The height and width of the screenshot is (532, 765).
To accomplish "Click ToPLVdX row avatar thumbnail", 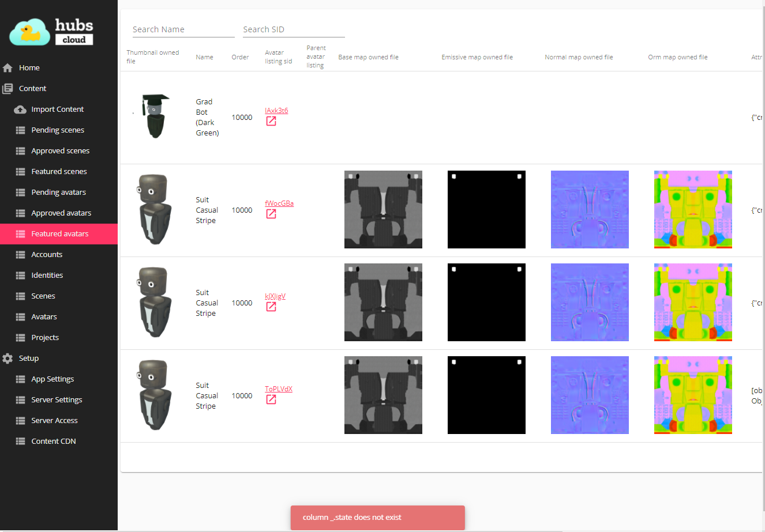I will (153, 395).
